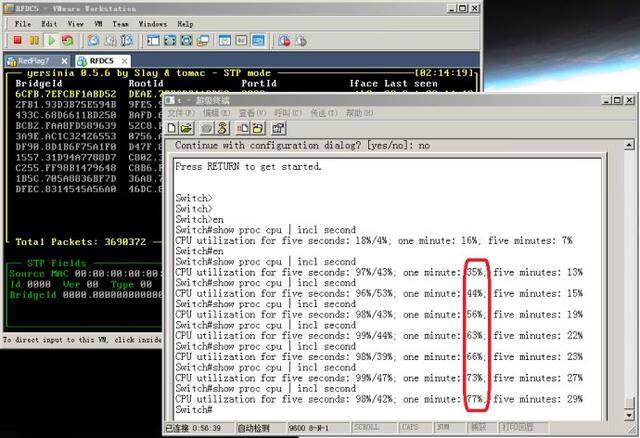
Task: Close the RFDC5 tab
Action: pyautogui.click(x=124, y=61)
